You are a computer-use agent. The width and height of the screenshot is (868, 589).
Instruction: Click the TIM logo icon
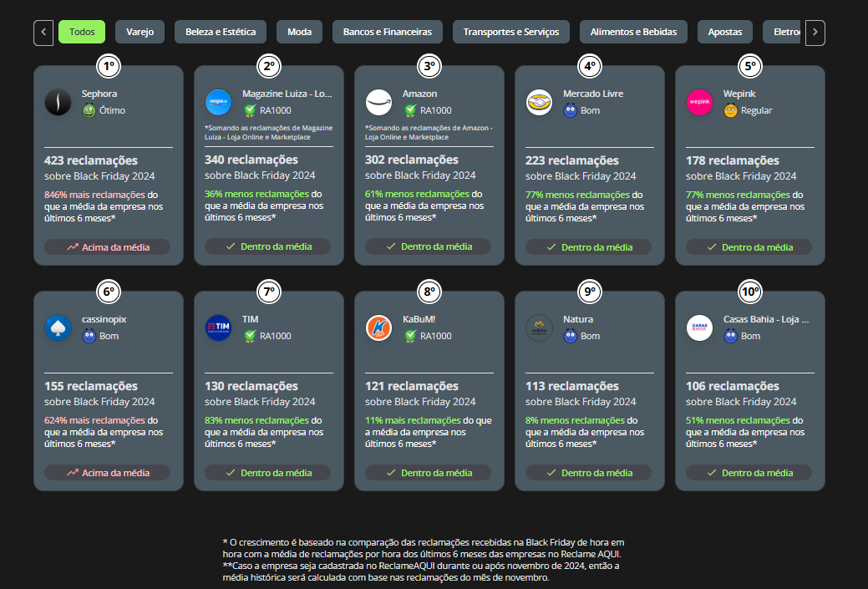click(x=218, y=328)
